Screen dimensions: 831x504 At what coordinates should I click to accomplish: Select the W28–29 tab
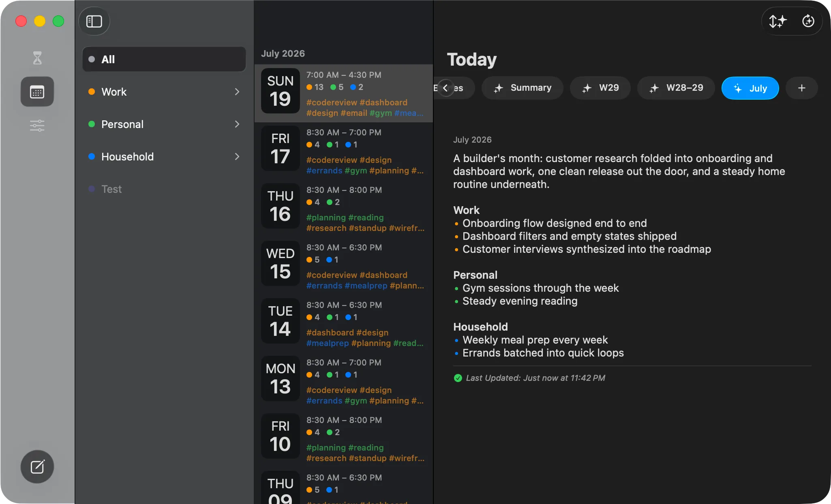[x=676, y=88]
